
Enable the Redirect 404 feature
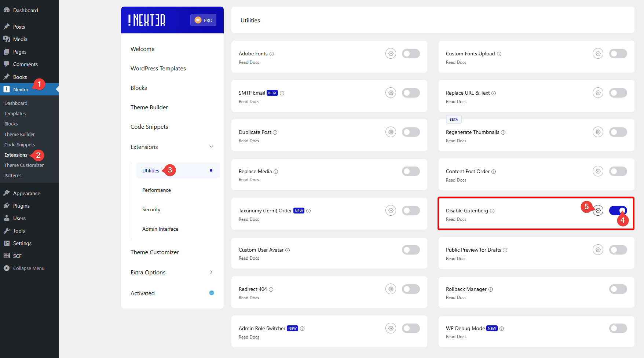point(411,289)
